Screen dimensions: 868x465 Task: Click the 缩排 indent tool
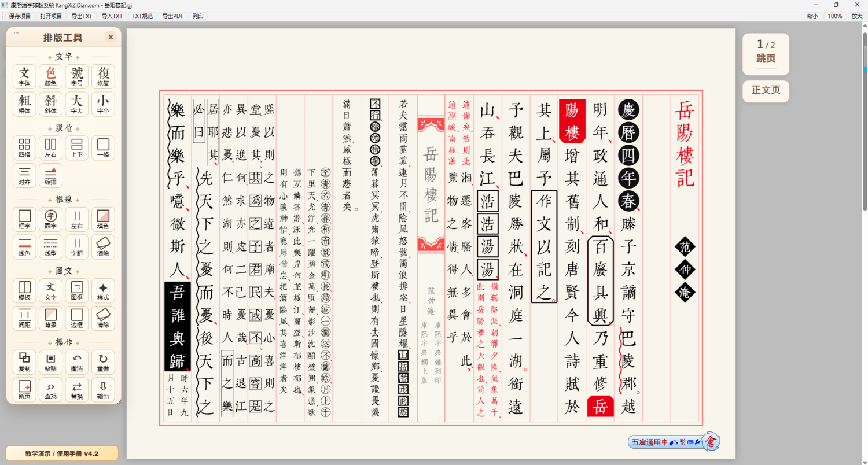pyautogui.click(x=51, y=176)
